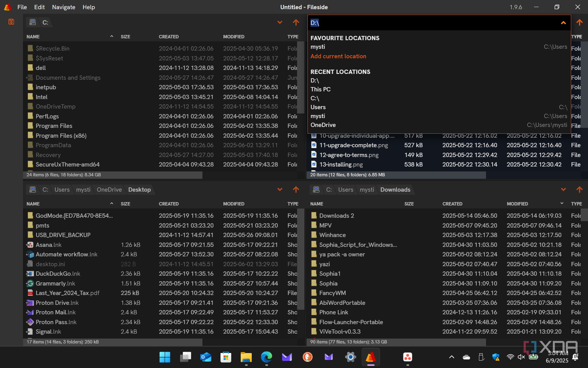The image size is (588, 368).
Task: Go up one level in the Desktop pane
Action: coord(296,190)
